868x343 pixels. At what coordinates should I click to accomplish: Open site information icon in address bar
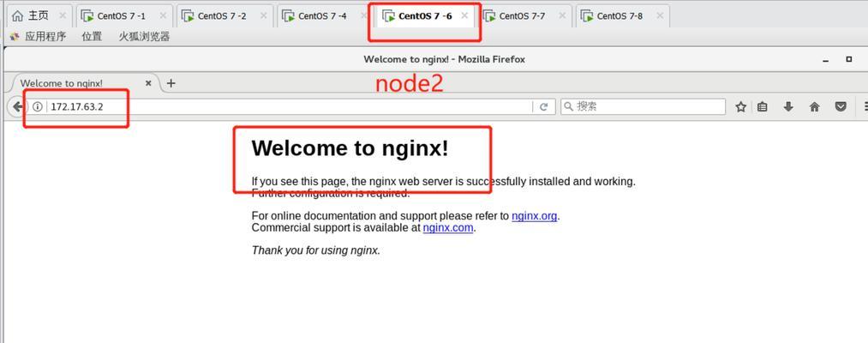pos(37,107)
